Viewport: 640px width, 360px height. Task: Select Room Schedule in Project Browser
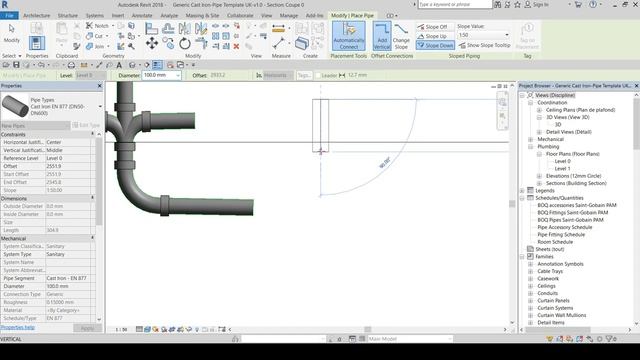click(x=555, y=242)
